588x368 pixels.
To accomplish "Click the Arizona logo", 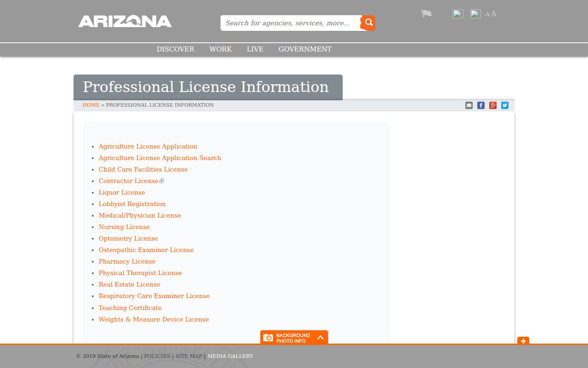I will [x=125, y=21].
